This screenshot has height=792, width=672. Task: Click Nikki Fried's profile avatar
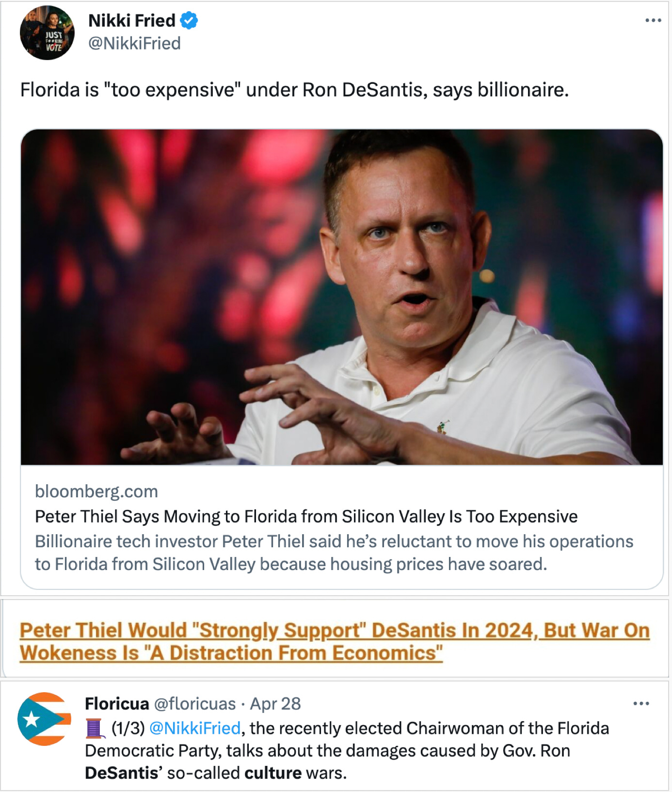(x=47, y=33)
